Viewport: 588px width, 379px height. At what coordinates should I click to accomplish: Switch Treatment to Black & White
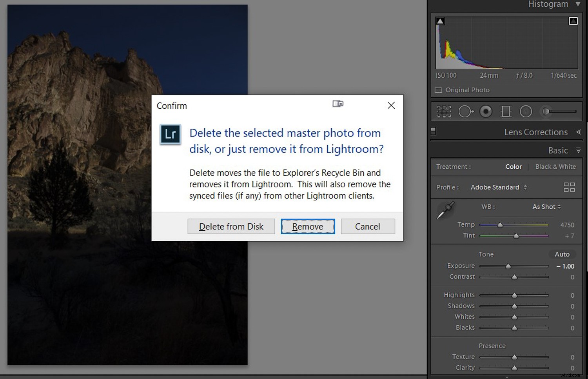555,166
